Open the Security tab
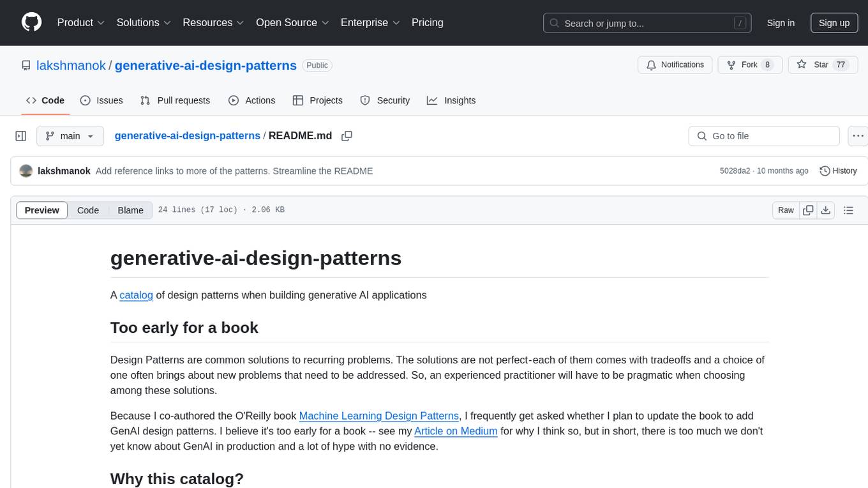This screenshot has width=868, height=488. (x=385, y=100)
